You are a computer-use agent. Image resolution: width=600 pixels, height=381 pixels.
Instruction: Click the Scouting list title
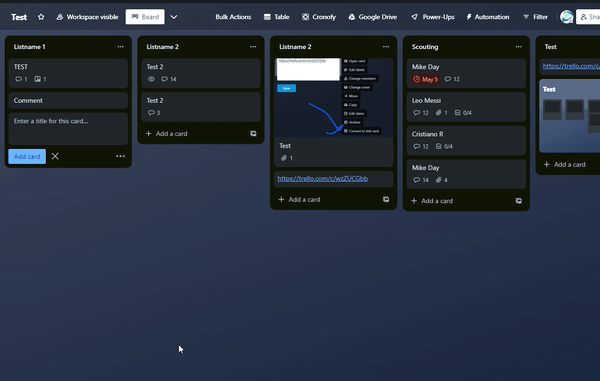coord(425,47)
